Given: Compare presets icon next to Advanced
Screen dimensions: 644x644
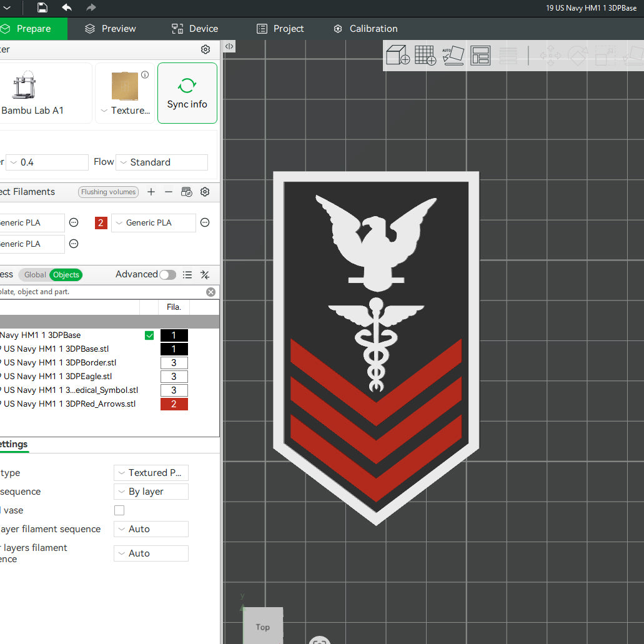Looking at the screenshot, I should tap(205, 275).
